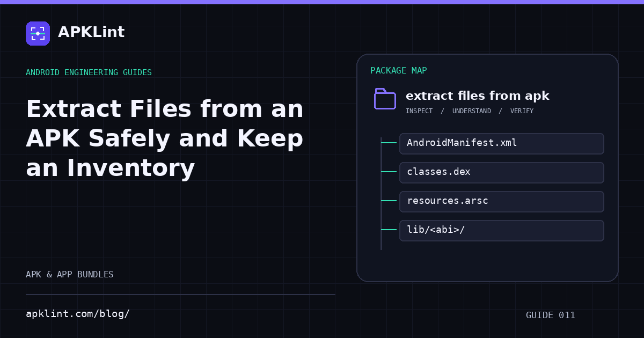Select the resources.arsc file row
Image resolution: width=644 pixels, height=338 pixels.
502,202
